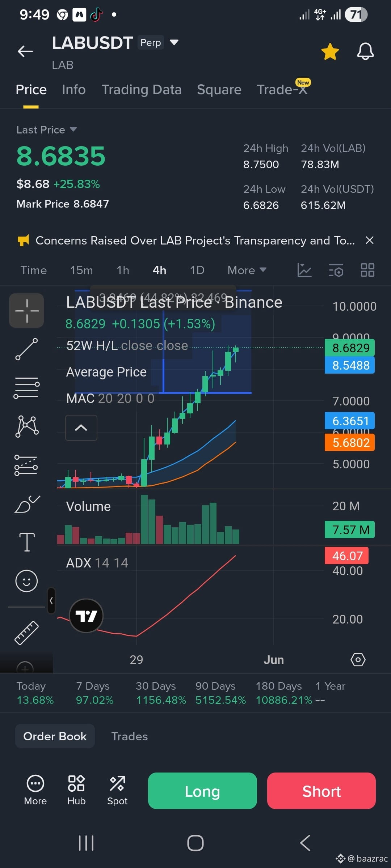Screen dimensions: 391x868
Task: Open the LAB transparency concerns announcement
Action: point(195,241)
